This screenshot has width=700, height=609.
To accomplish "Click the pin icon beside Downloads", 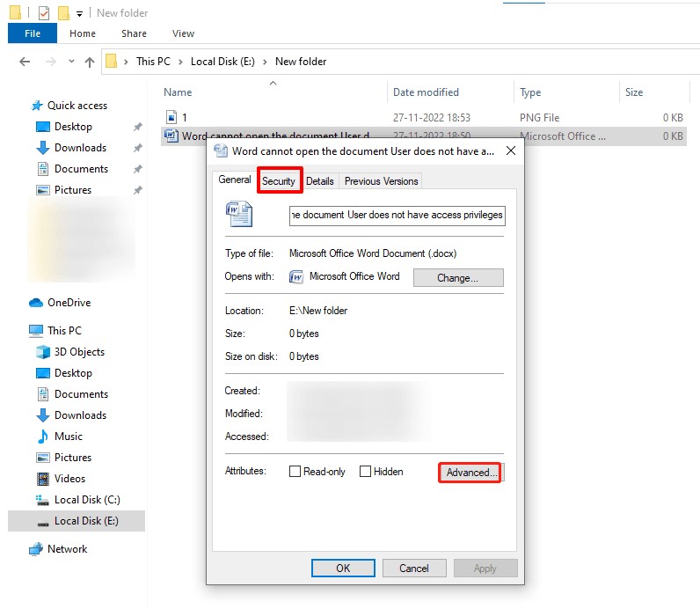I will pyautogui.click(x=138, y=148).
